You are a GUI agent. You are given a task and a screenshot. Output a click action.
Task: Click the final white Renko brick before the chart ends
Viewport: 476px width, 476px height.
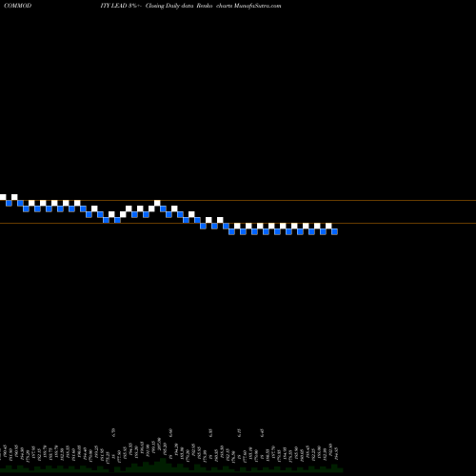coord(328,226)
